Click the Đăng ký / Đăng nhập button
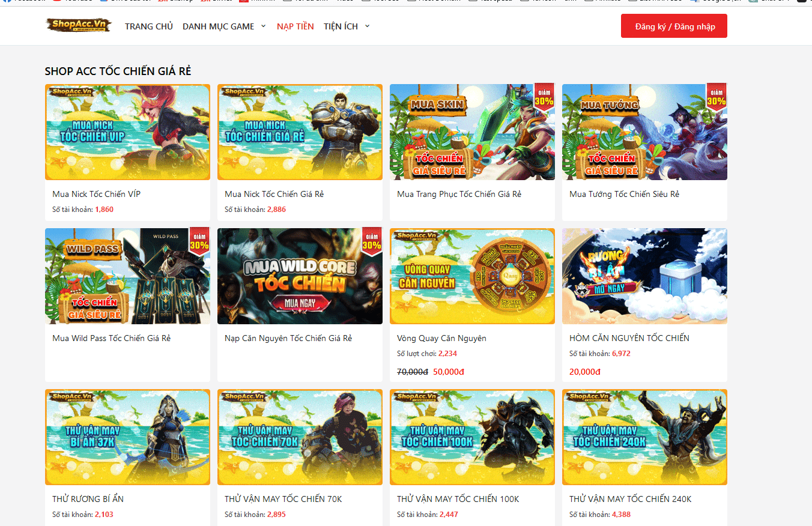812x526 pixels. [674, 26]
